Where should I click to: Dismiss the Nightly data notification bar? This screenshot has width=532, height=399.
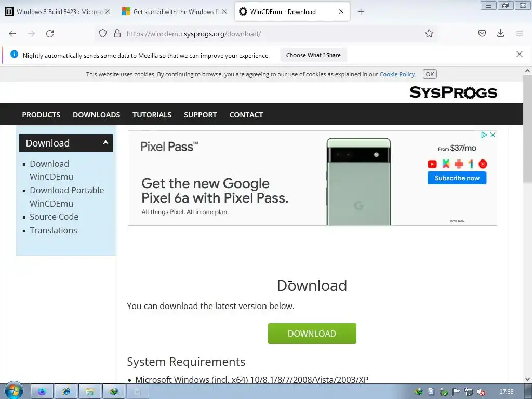(519, 54)
